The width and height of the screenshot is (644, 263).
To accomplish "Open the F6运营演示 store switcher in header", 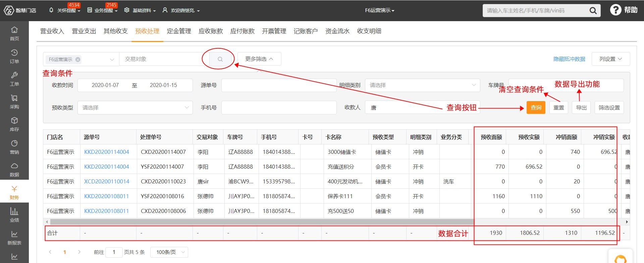I will coord(380,10).
